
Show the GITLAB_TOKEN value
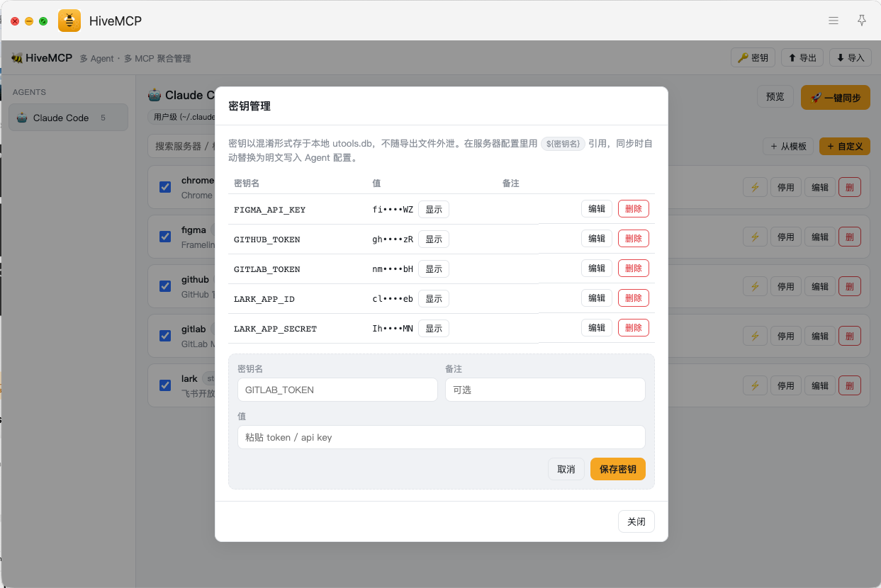[x=434, y=269]
